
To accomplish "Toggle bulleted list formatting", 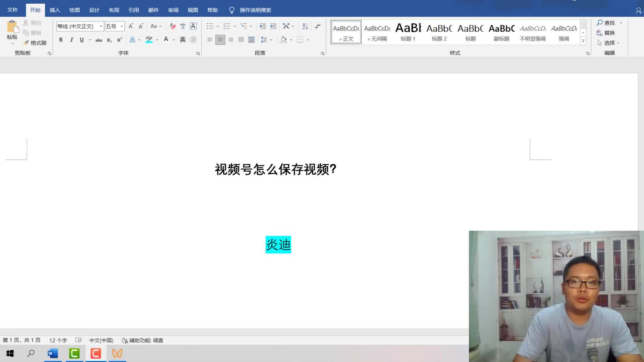I will click(x=210, y=26).
